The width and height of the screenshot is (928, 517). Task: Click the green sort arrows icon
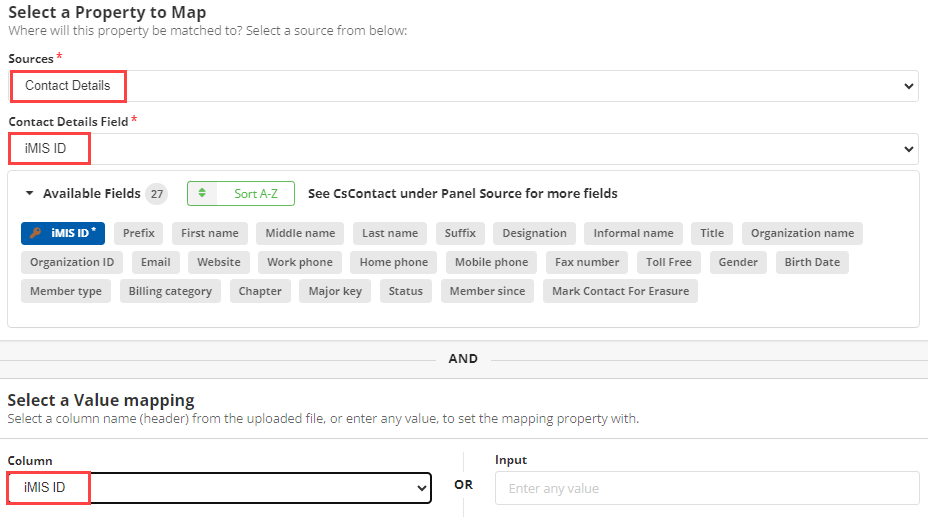tap(202, 193)
